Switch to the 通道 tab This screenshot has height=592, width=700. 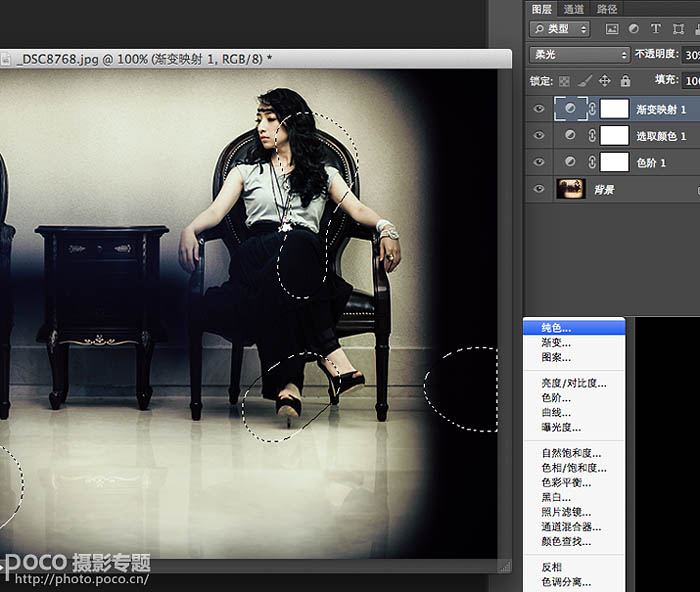click(x=574, y=6)
